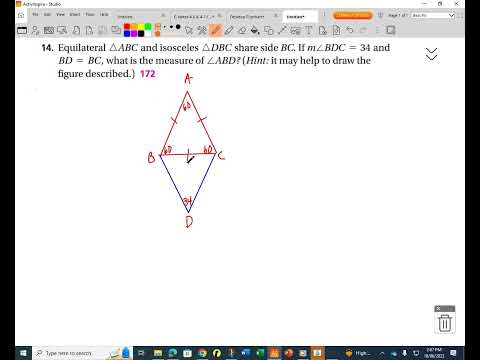Screen dimensions: 480x360
Task: Open Chrome from the taskbar
Action: click(x=202, y=353)
